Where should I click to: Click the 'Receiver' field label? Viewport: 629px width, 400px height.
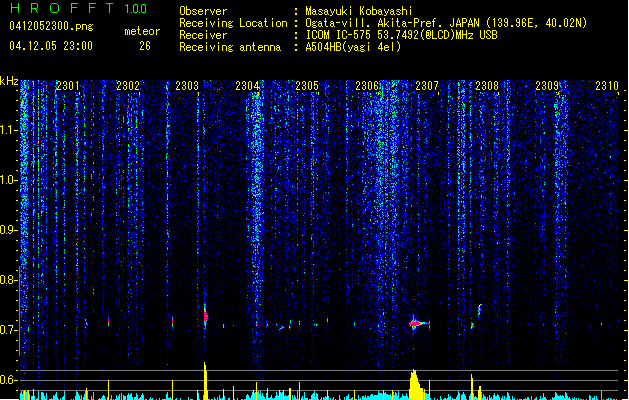(203, 35)
